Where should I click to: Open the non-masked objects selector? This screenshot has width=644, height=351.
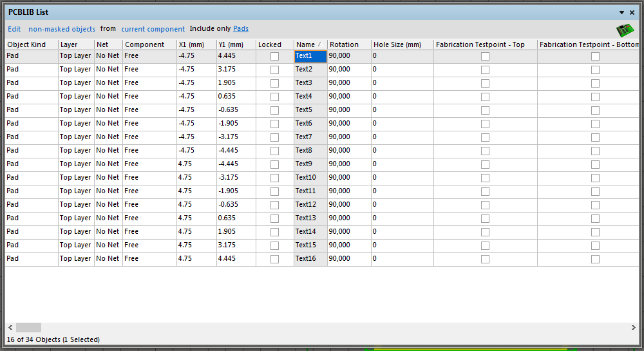click(x=62, y=29)
